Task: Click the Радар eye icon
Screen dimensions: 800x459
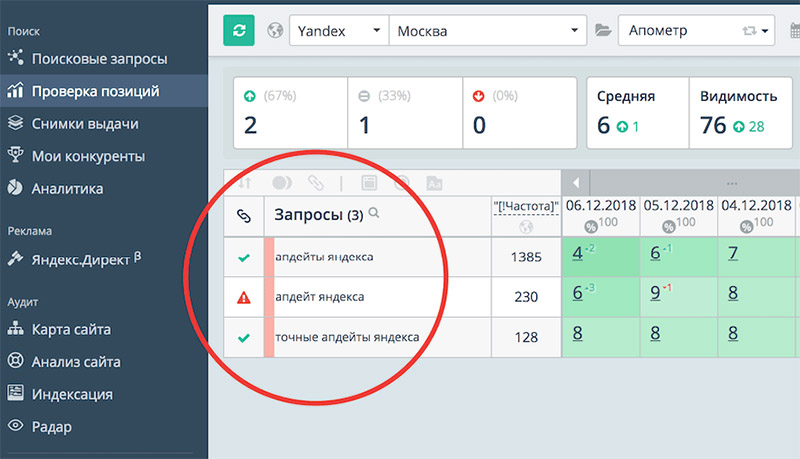Action: click(15, 425)
